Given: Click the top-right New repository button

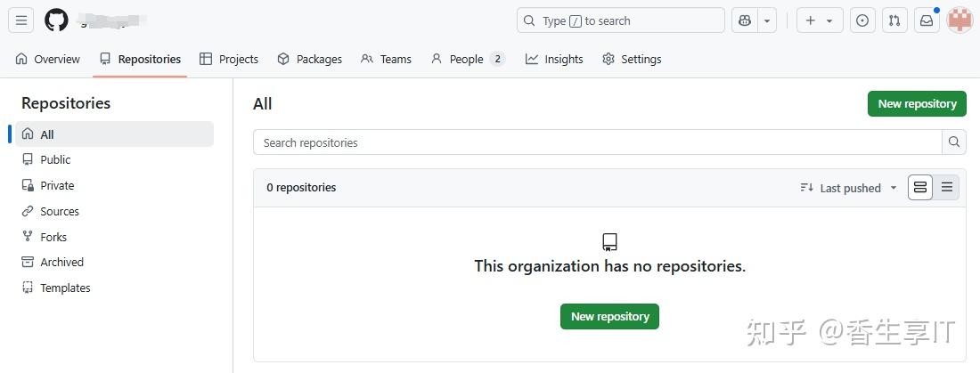Looking at the screenshot, I should (x=917, y=104).
